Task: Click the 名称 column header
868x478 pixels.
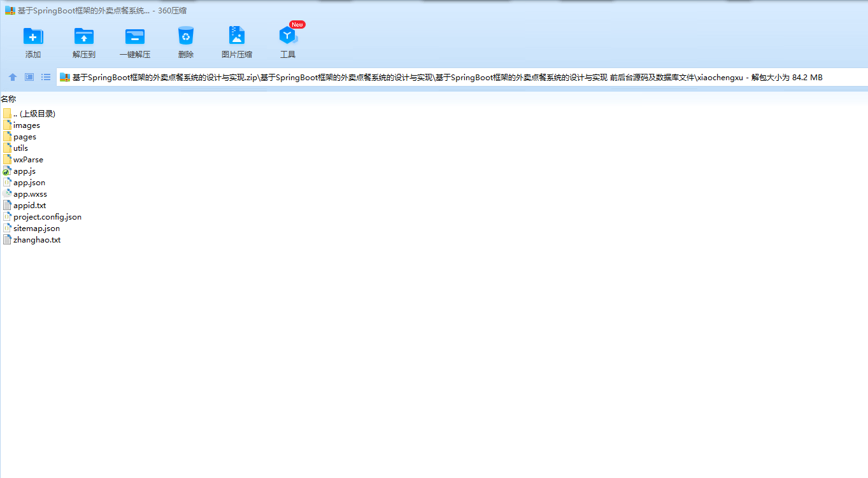Action: point(8,99)
